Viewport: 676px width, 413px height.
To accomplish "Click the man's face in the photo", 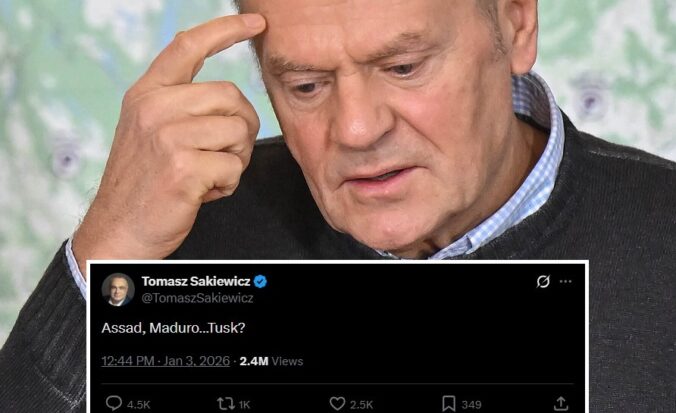I will pyautogui.click(x=379, y=125).
